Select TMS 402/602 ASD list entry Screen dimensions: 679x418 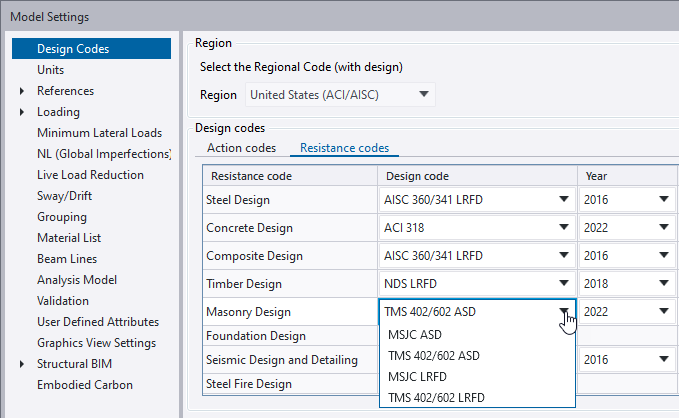[432, 356]
